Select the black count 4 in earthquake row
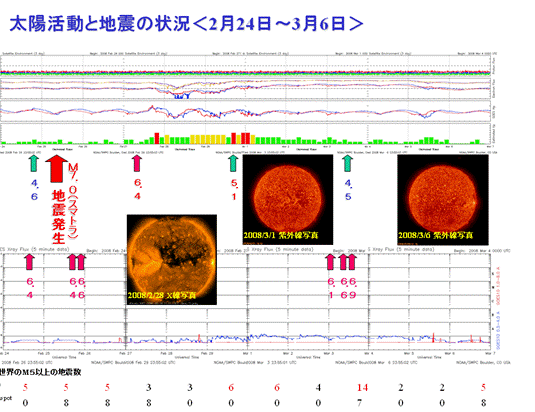 pos(318,387)
